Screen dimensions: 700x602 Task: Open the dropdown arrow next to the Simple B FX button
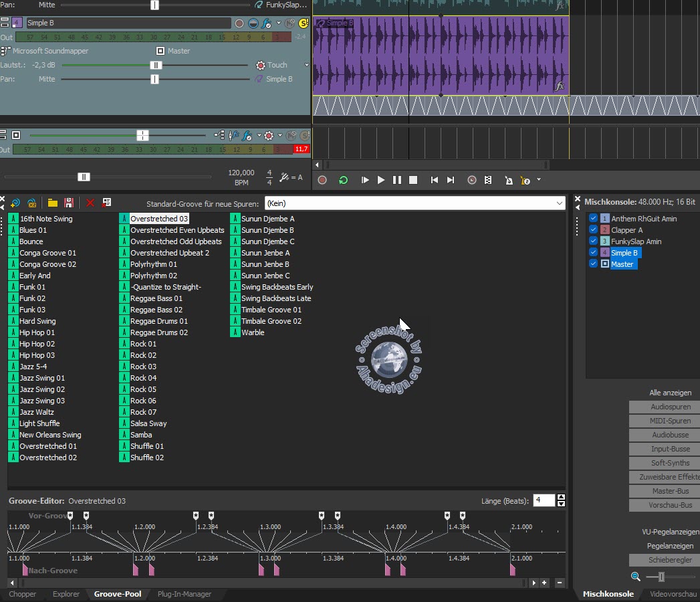279,23
